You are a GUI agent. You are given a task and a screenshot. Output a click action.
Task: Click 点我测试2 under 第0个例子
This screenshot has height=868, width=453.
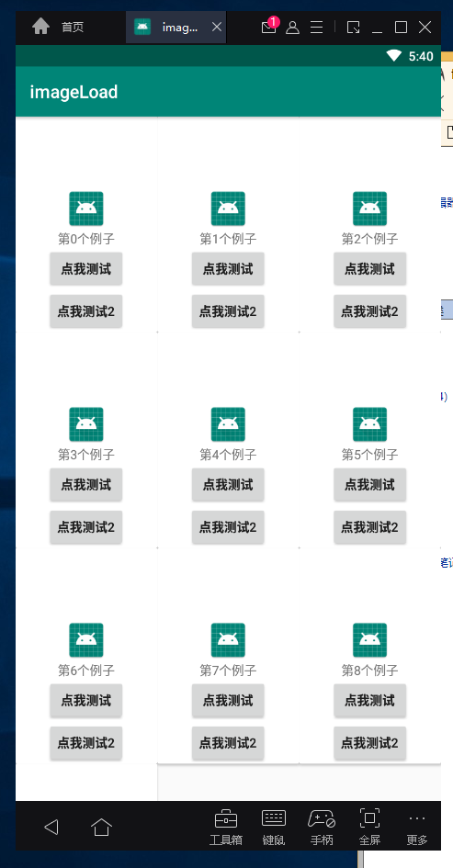85,311
